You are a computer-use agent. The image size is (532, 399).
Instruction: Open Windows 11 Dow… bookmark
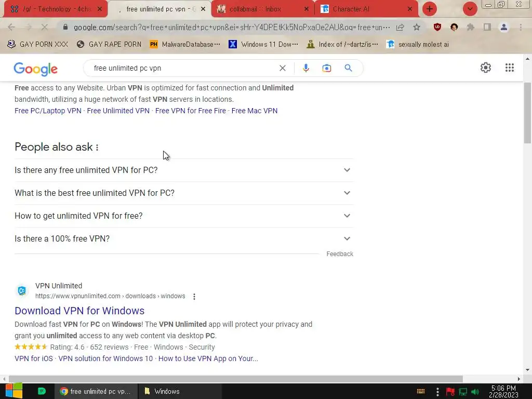tap(263, 44)
